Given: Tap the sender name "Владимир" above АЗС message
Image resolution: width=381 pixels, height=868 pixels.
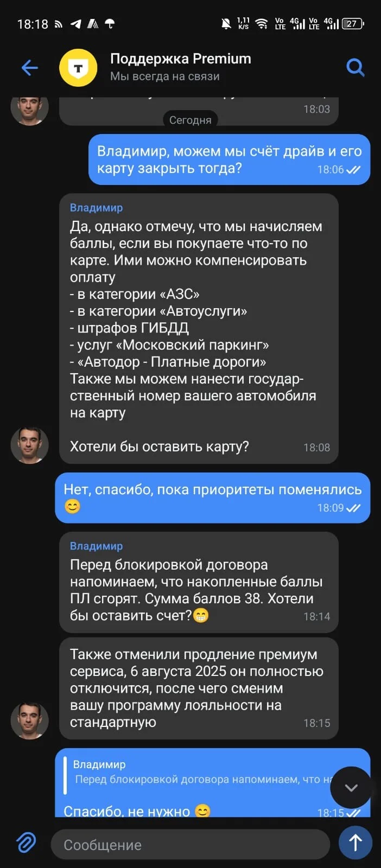Looking at the screenshot, I should 96,207.
